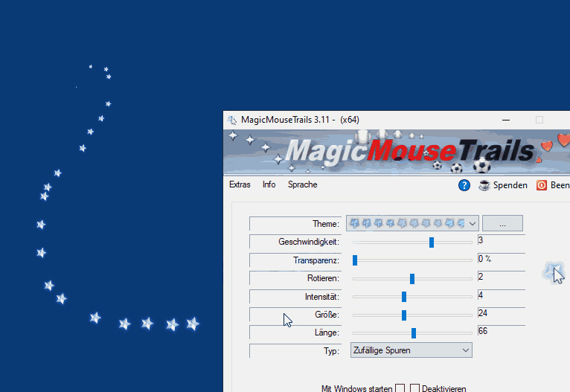Click the Größe slider handle
The width and height of the screenshot is (570, 392).
point(404,315)
